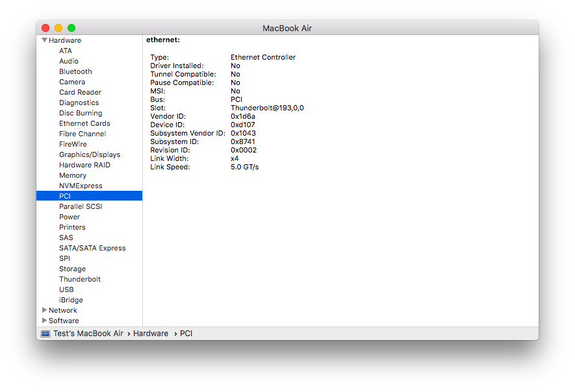Select Hardware RAID in the sidebar
Image resolution: width=575 pixels, height=392 pixels.
click(84, 165)
